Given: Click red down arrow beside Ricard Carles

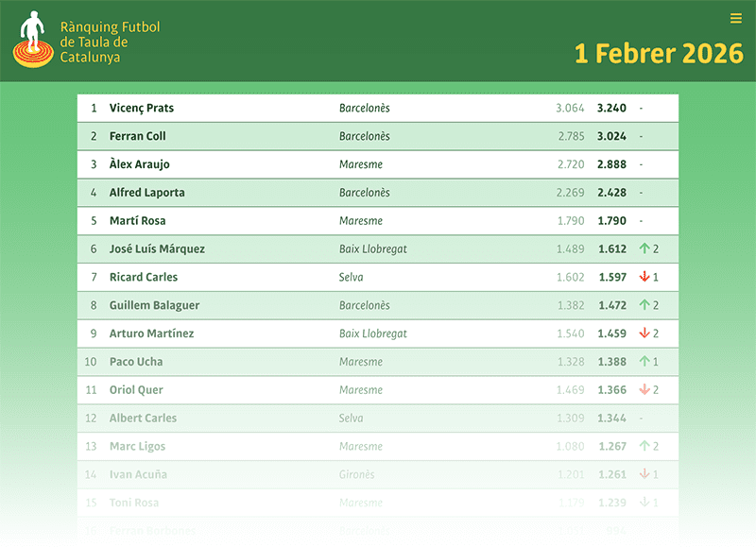Looking at the screenshot, I should (x=644, y=278).
